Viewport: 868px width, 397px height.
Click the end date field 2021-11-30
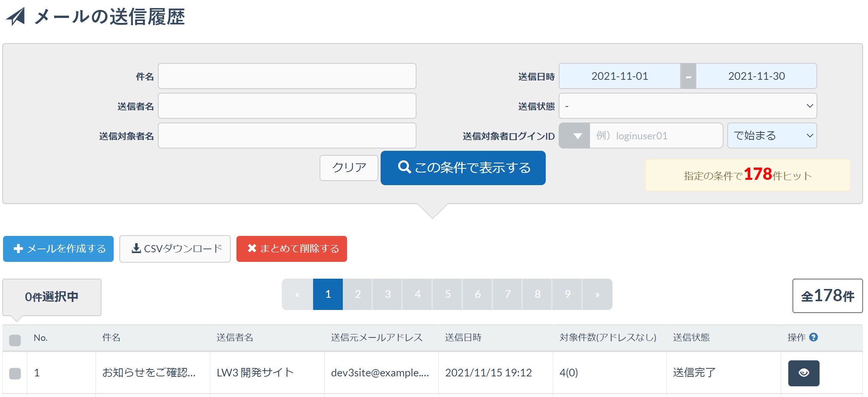[757, 76]
